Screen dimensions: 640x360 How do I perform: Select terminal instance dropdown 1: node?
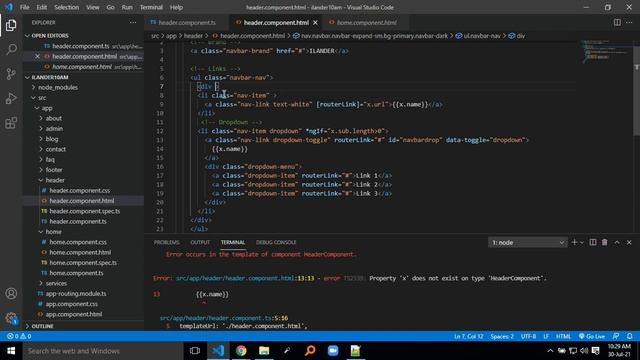click(527, 242)
